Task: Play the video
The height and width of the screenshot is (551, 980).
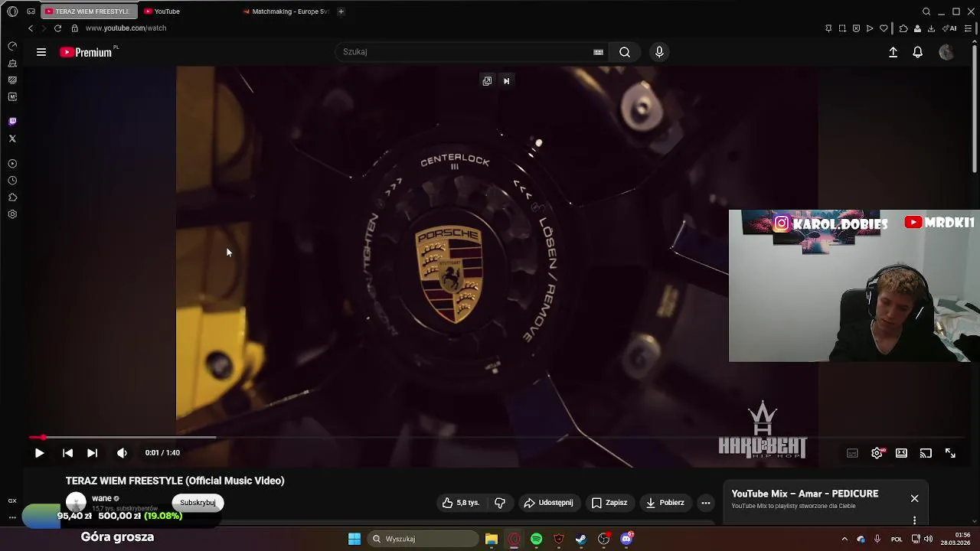Action: click(39, 453)
